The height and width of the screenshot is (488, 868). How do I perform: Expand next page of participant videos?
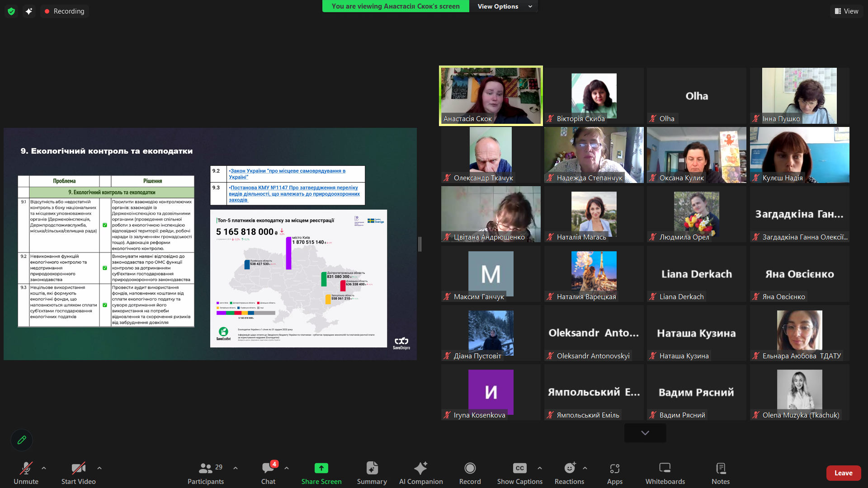(645, 433)
